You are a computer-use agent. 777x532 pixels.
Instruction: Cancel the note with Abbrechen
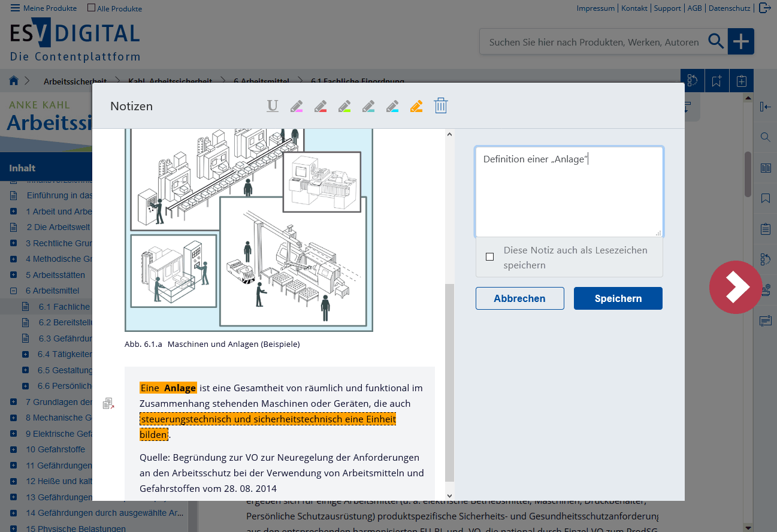(x=519, y=298)
